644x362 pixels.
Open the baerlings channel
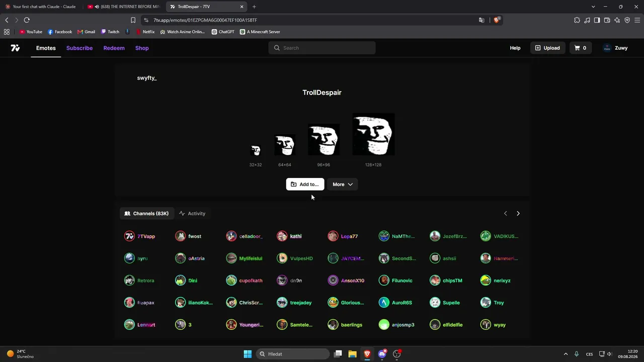(x=345, y=325)
